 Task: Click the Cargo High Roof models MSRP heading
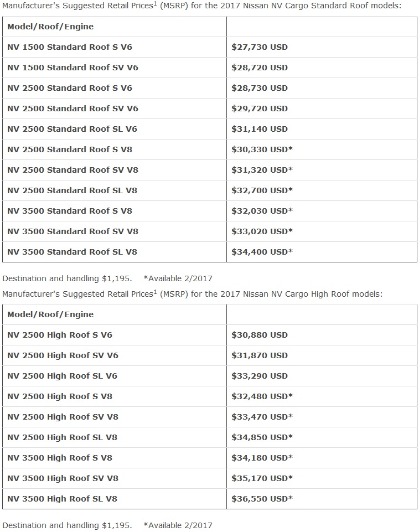pyautogui.click(x=192, y=294)
